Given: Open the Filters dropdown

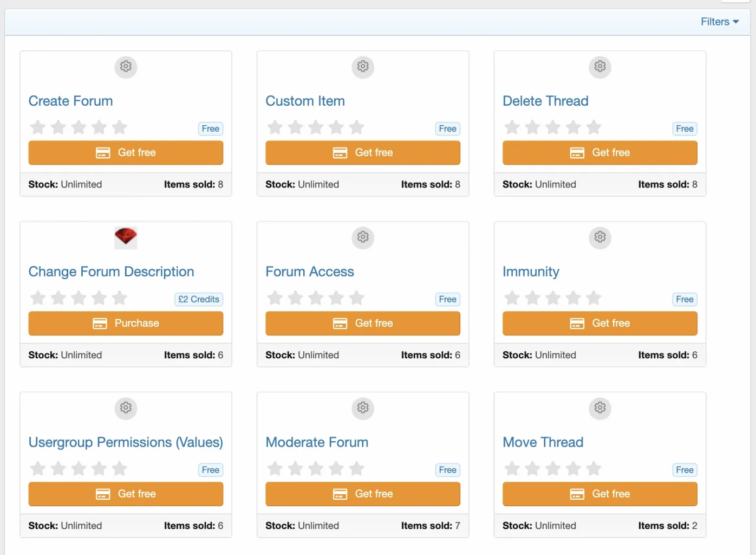Looking at the screenshot, I should (719, 22).
